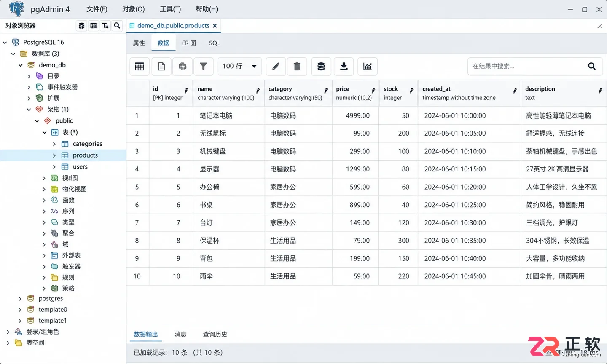Screen dimensions: 607x364
Task: Click the object browser search objects icon
Action: tap(117, 26)
